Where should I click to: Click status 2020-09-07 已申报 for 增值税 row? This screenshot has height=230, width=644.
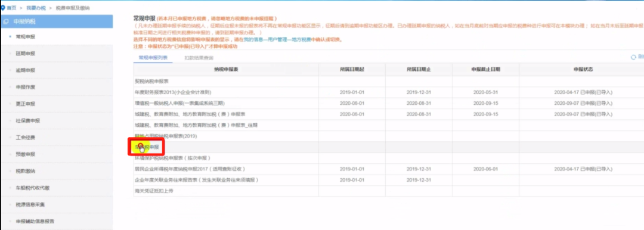(x=583, y=103)
